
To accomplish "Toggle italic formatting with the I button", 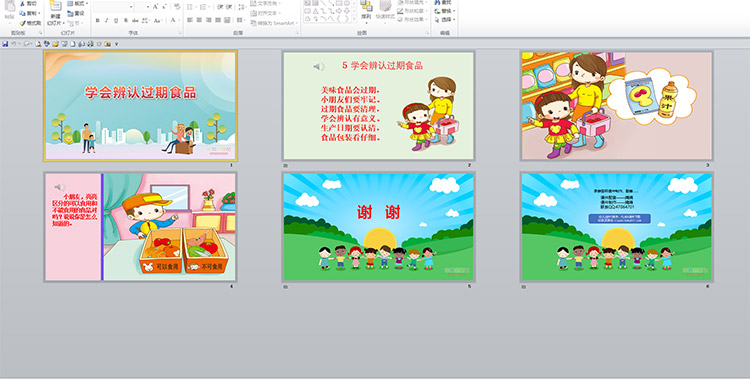I will [x=107, y=21].
